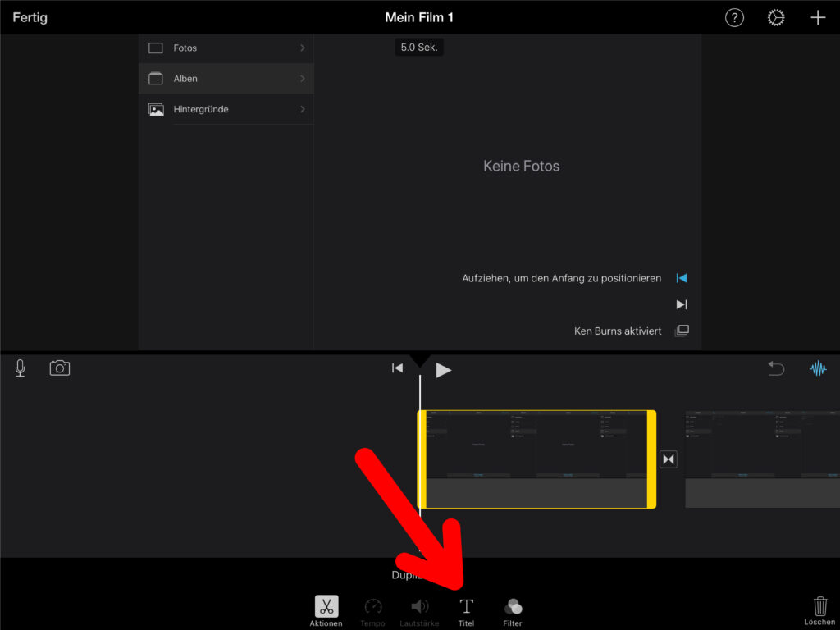Image resolution: width=840 pixels, height=630 pixels.
Task: Set the Ken Burns end position marker
Action: point(681,304)
